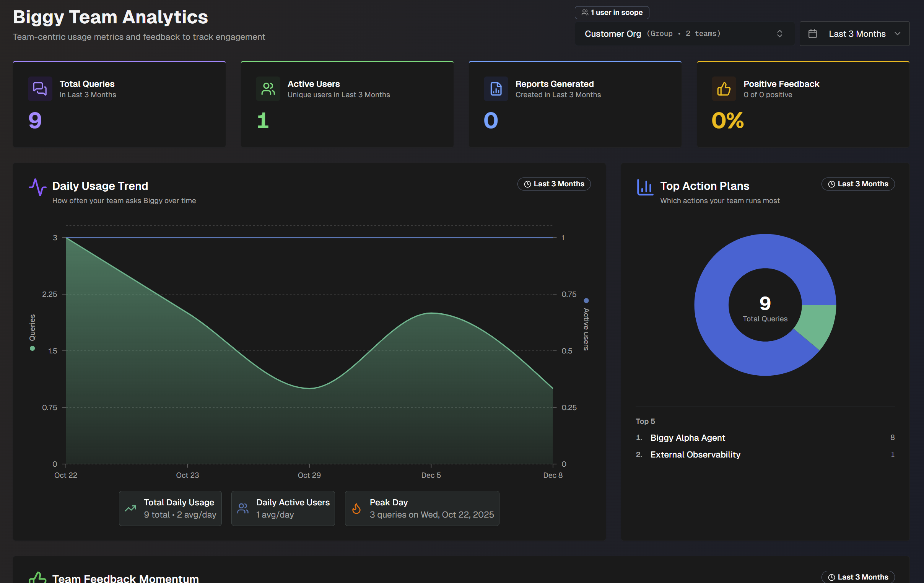Toggle the Active users legend dot
924x583 pixels.
pyautogui.click(x=586, y=301)
